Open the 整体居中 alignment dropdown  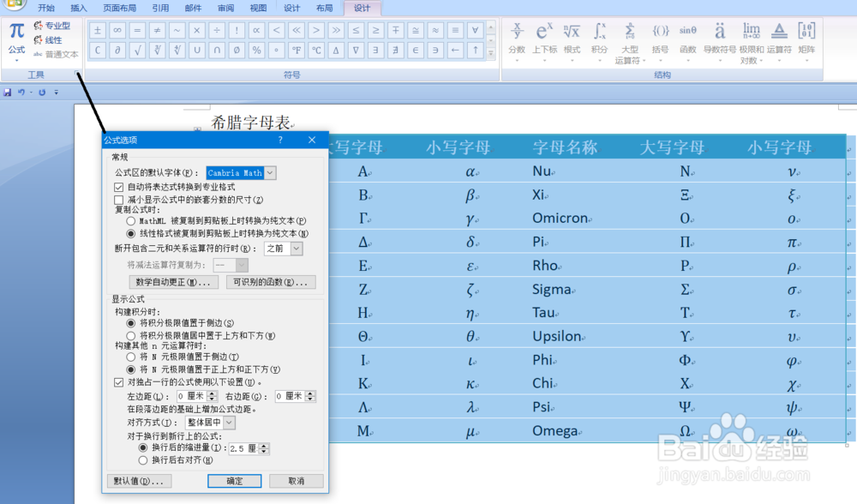pyautogui.click(x=230, y=422)
